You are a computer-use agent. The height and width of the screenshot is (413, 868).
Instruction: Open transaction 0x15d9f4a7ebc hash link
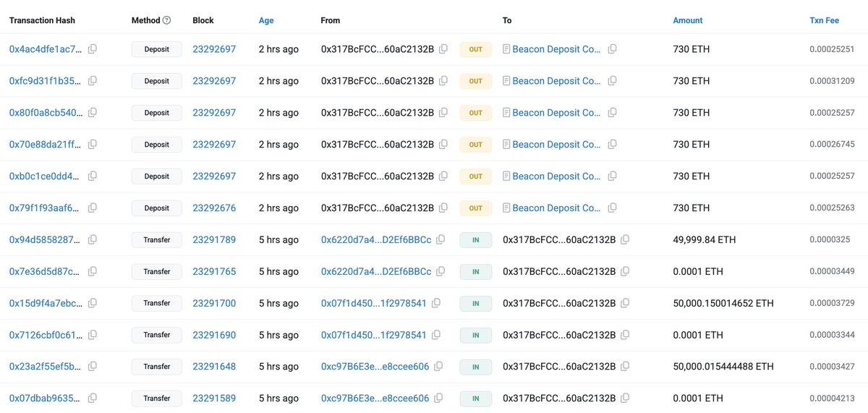pos(46,303)
